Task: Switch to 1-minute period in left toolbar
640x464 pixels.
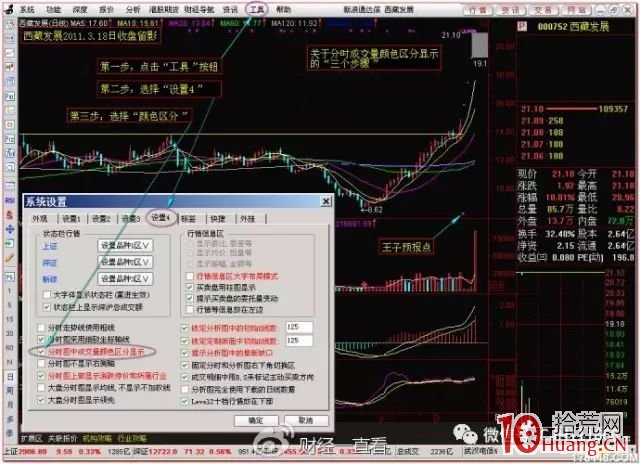Action: click(10, 291)
